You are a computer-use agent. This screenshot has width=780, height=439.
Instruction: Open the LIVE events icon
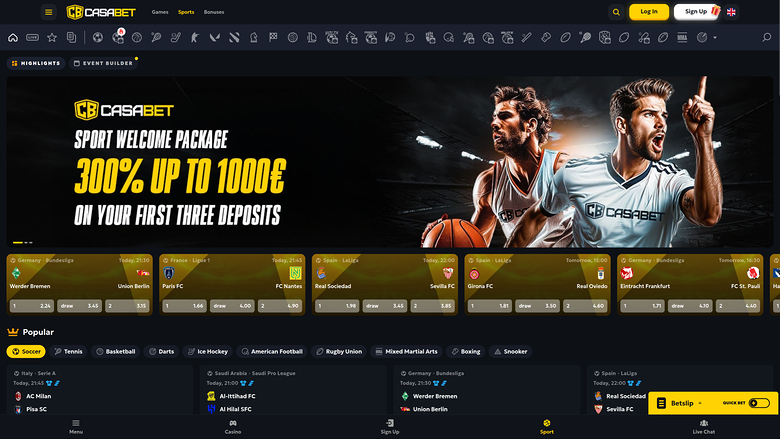pos(32,37)
